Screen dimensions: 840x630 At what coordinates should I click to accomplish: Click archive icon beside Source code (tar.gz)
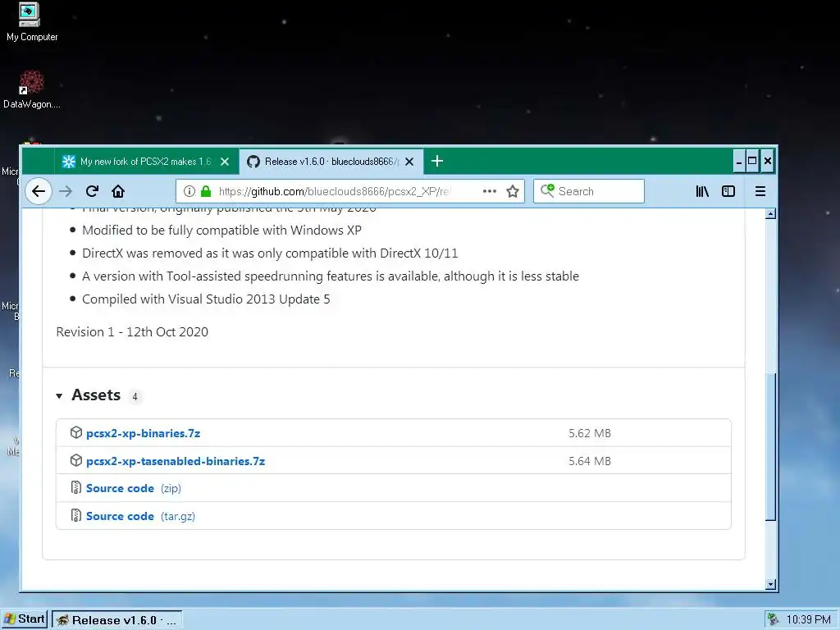click(x=76, y=515)
